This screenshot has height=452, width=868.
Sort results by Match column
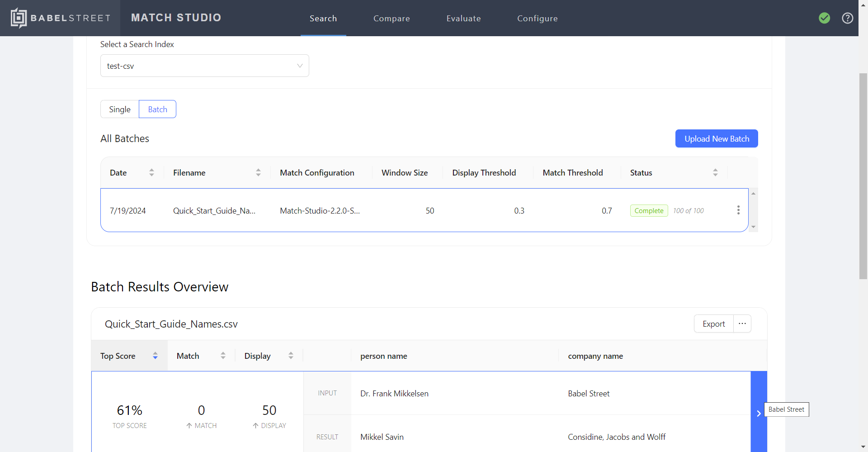tap(223, 356)
